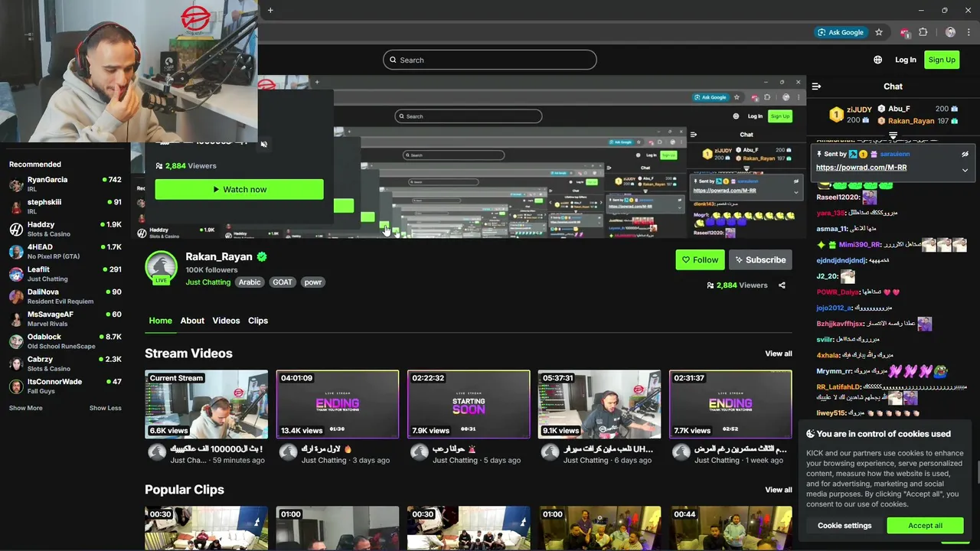Image resolution: width=980 pixels, height=551 pixels.
Task: Open the 05:37:31 stream video
Action: pos(599,404)
